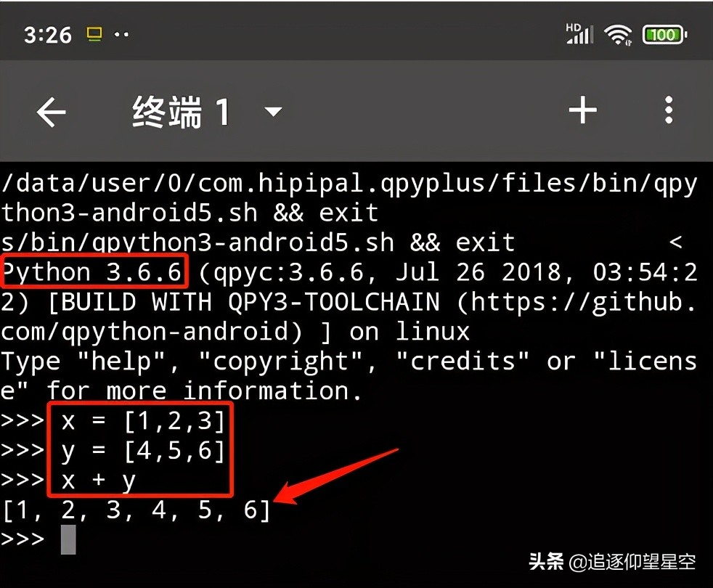Image resolution: width=713 pixels, height=588 pixels.
Task: Tap the HD signal strength icon
Action: click(x=580, y=33)
